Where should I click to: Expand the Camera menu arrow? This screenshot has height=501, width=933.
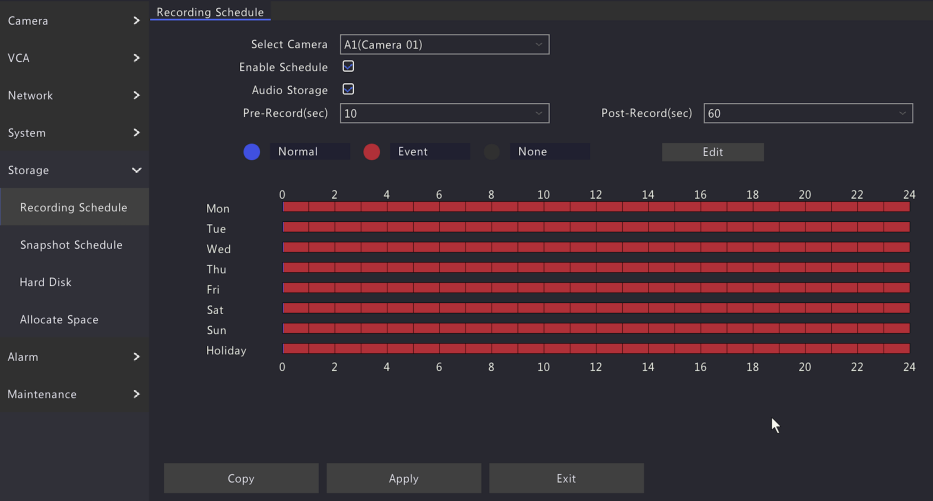[x=136, y=21]
